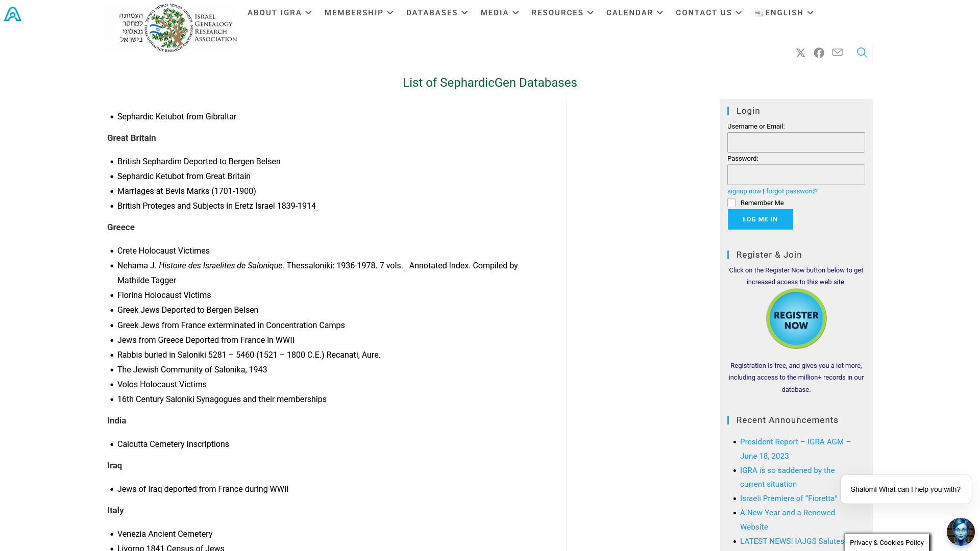The height and width of the screenshot is (551, 980).
Task: Enable the Remember Me checkbox
Action: pyautogui.click(x=731, y=203)
